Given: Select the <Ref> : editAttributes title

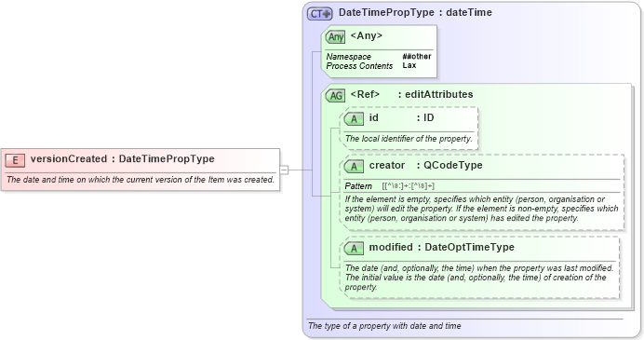Looking at the screenshot, I should click(411, 95).
